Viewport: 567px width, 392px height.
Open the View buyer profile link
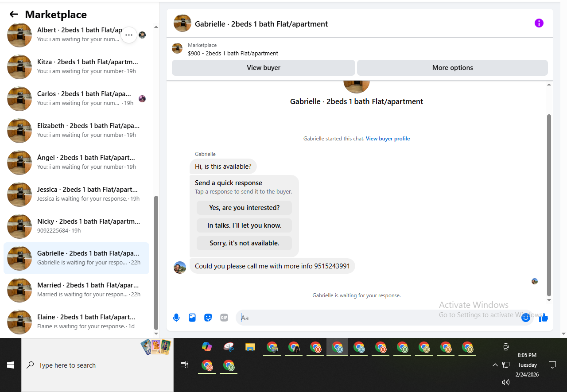click(x=388, y=139)
